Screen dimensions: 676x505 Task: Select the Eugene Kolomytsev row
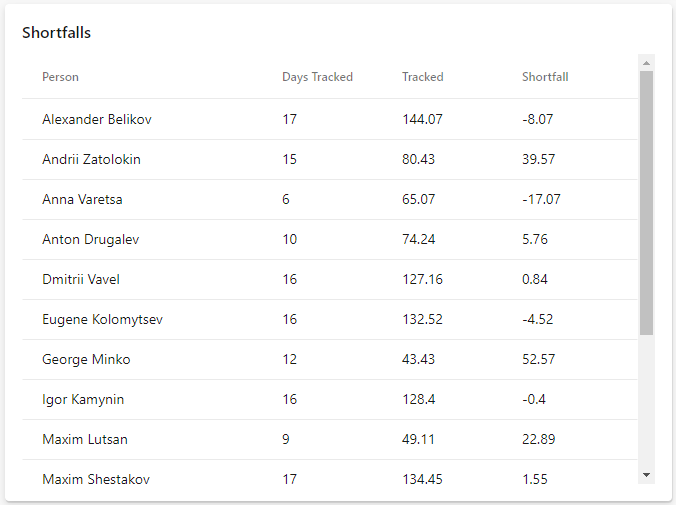pos(330,320)
